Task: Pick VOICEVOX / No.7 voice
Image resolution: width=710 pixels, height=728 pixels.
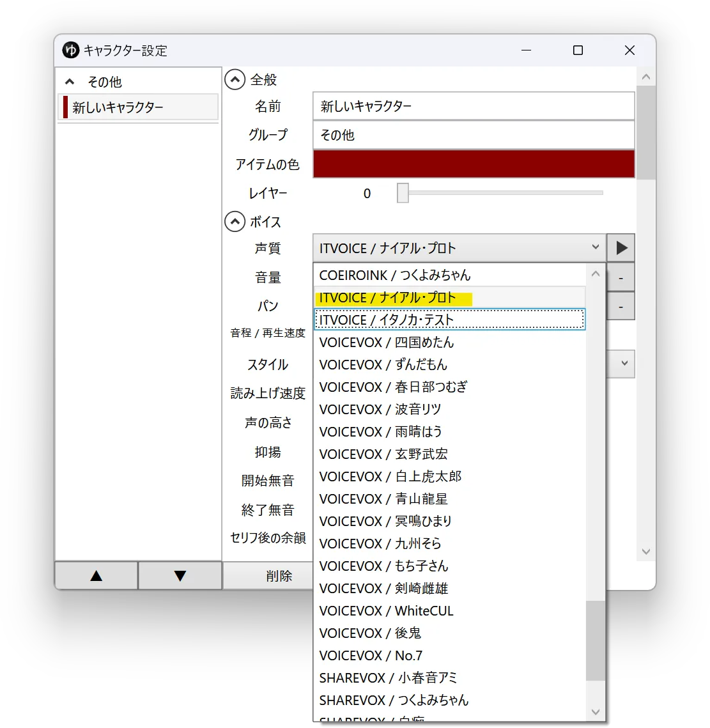Action: coord(449,655)
